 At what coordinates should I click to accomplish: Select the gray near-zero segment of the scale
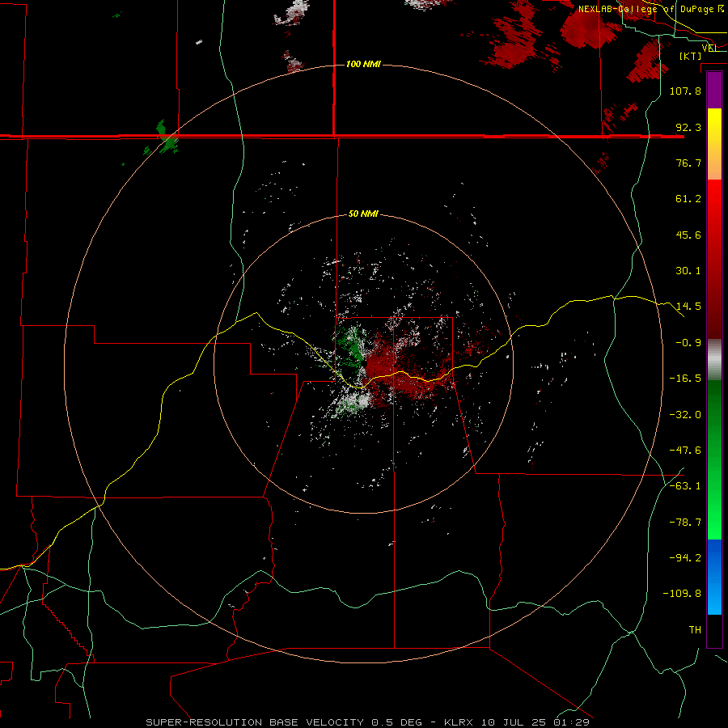pyautogui.click(x=714, y=360)
